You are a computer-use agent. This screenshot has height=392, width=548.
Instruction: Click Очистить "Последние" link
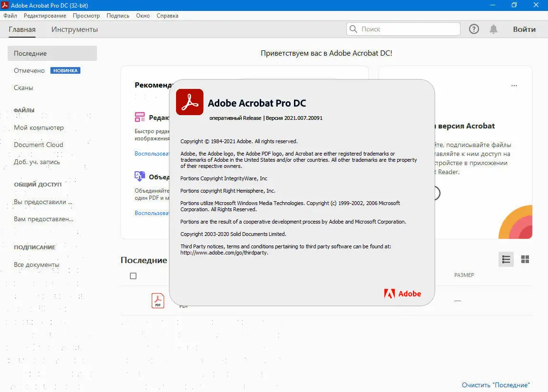tap(496, 385)
